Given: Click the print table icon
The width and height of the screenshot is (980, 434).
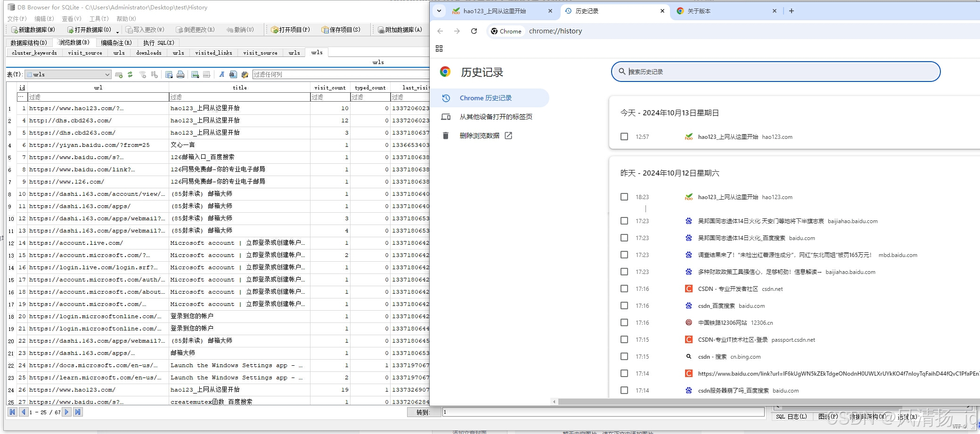Looking at the screenshot, I should (x=180, y=74).
